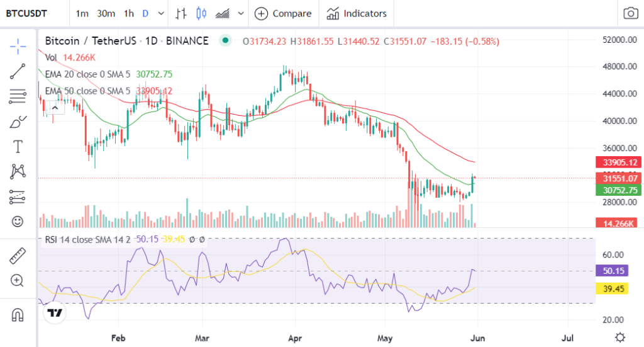Click the EMA 20 indicator legend
Screen dimensions: 644x347
[109, 74]
